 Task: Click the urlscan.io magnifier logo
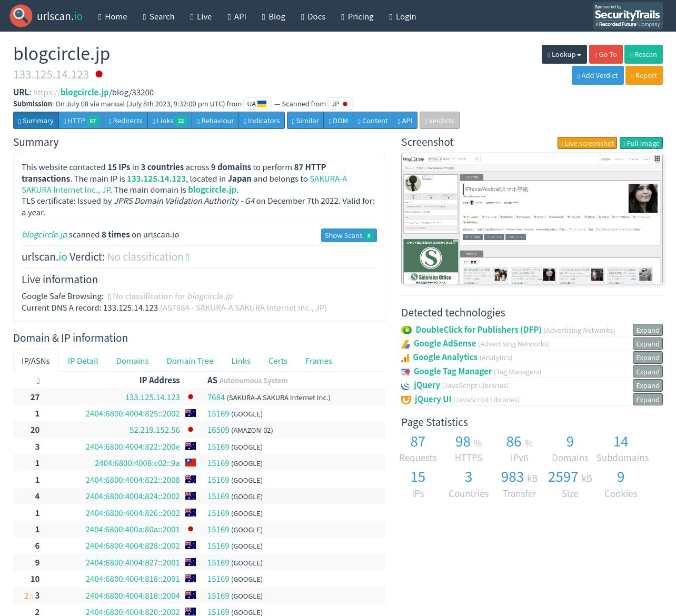pos(21,16)
